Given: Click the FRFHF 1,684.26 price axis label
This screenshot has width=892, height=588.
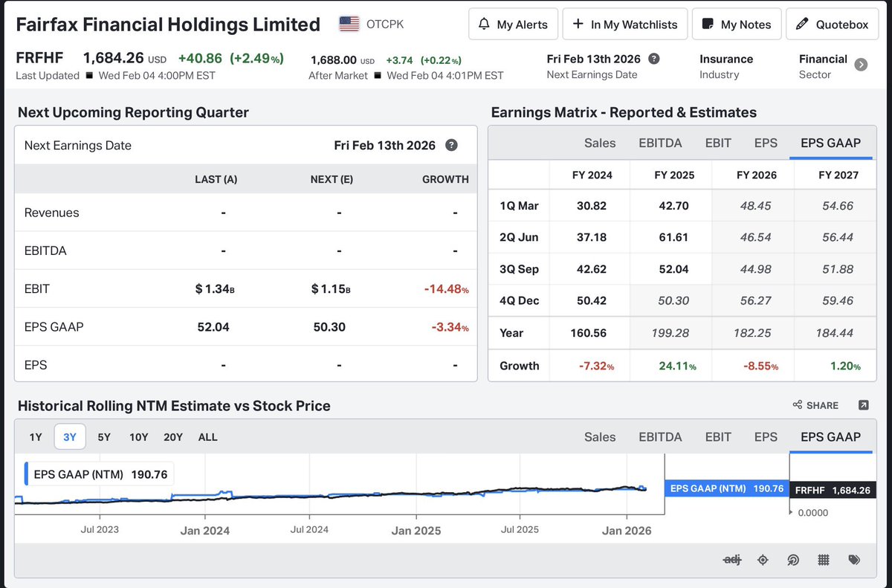Looking at the screenshot, I should 833,490.
